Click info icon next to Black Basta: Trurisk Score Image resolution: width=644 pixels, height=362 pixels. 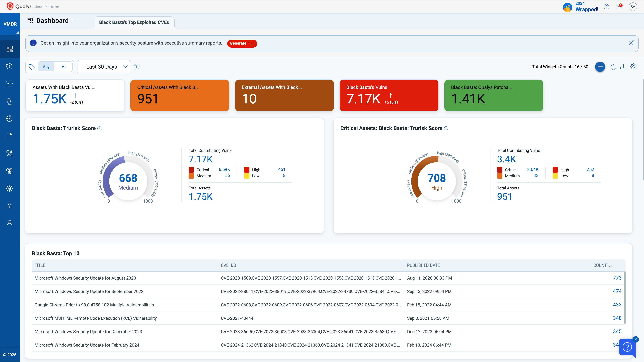point(99,128)
